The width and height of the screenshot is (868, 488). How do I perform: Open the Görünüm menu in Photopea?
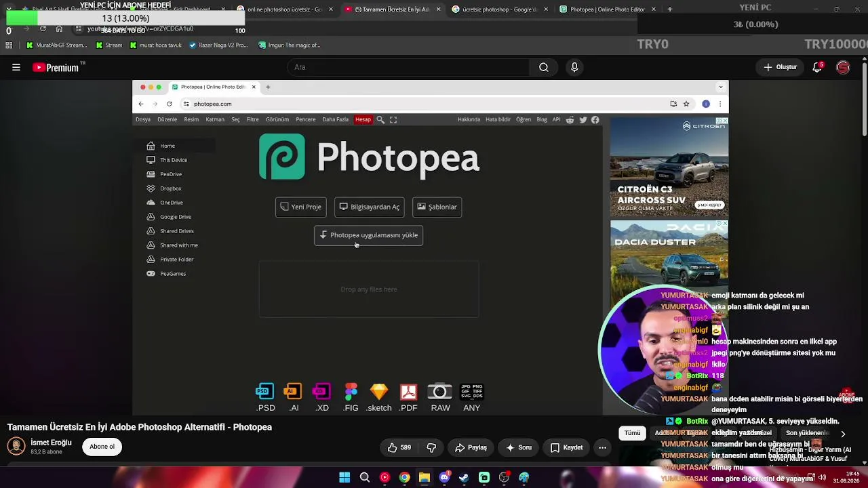coord(277,120)
